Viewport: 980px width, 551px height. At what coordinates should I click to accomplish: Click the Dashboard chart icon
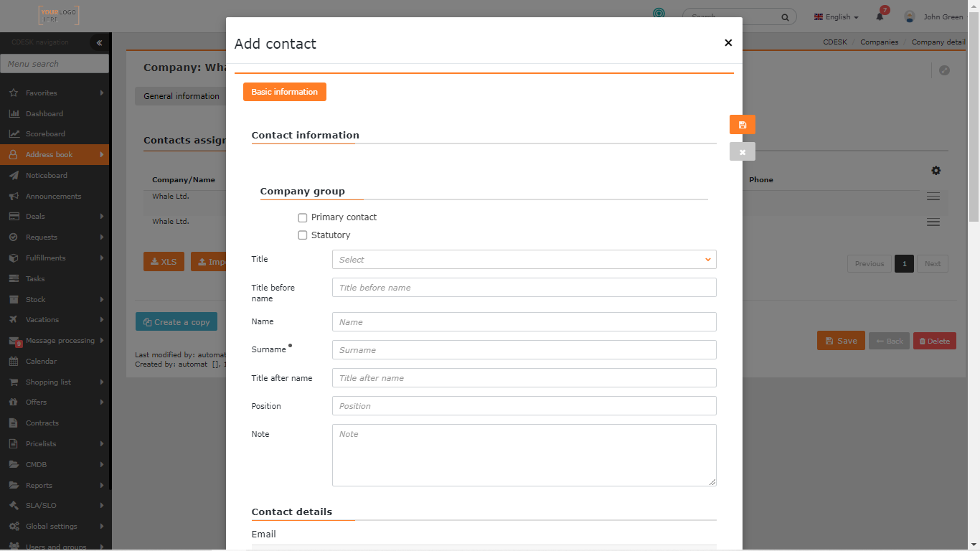(14, 113)
